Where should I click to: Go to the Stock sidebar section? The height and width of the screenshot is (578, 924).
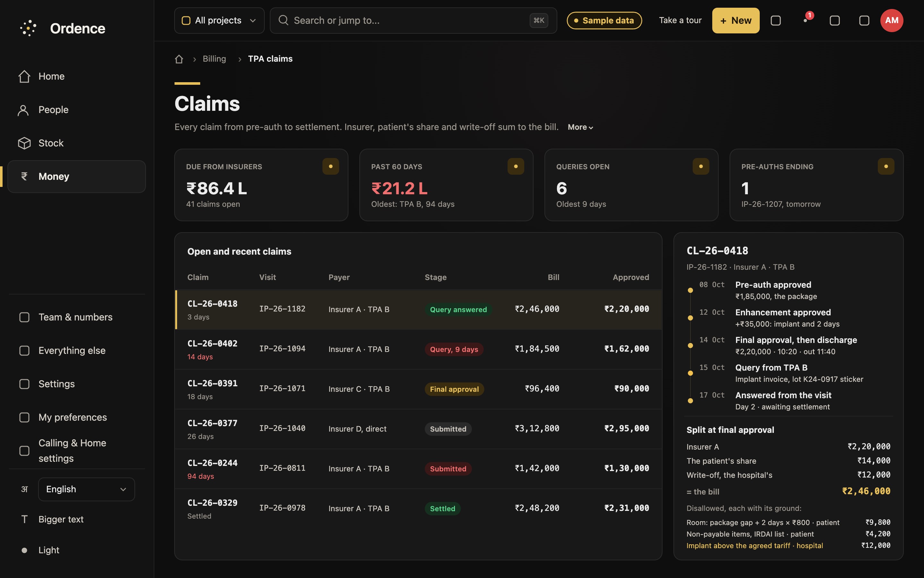click(76, 143)
